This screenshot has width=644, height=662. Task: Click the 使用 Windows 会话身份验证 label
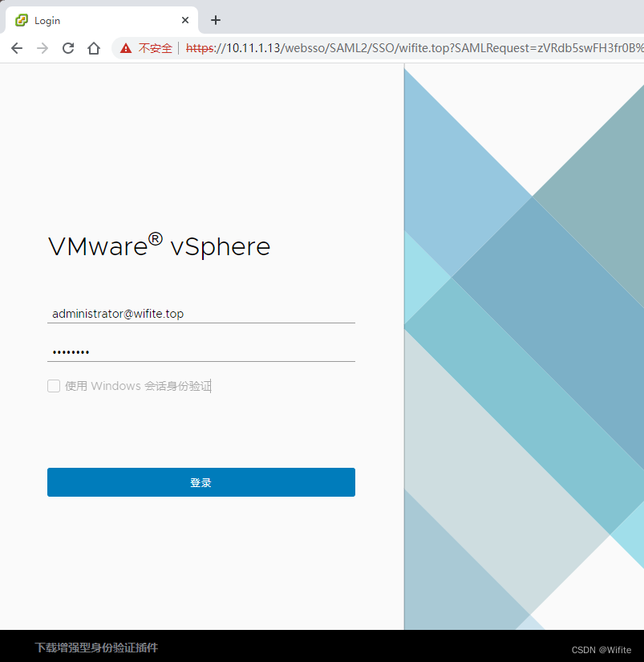coord(138,386)
